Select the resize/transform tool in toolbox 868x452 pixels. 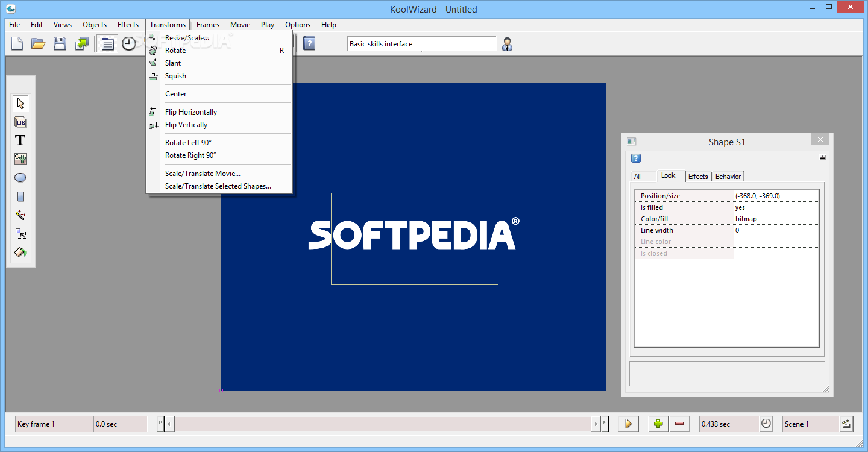20,234
